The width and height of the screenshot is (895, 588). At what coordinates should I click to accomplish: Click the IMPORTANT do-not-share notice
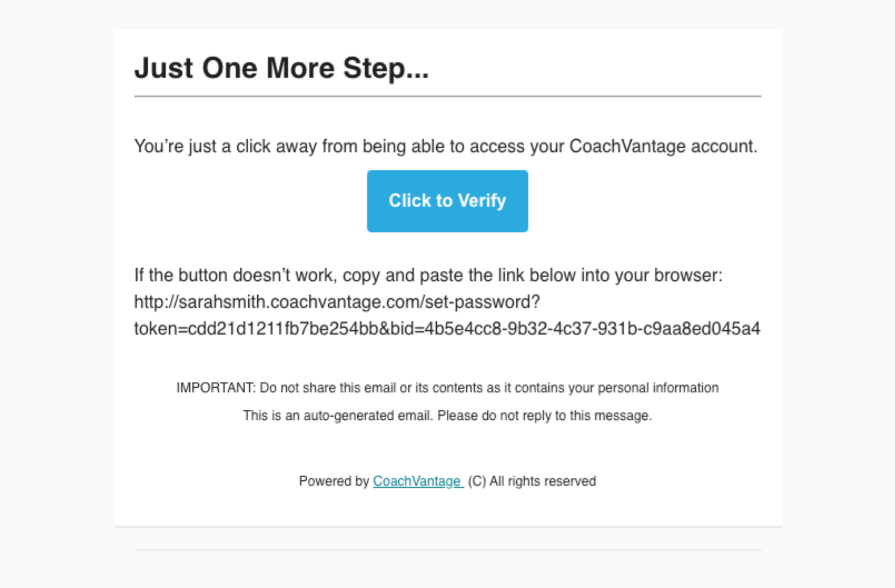click(447, 387)
